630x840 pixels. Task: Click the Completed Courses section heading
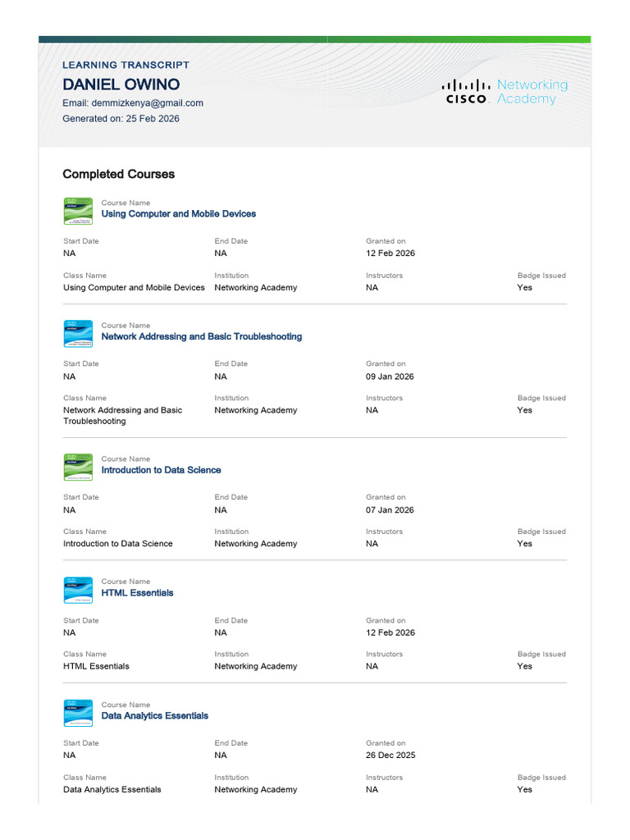click(118, 174)
